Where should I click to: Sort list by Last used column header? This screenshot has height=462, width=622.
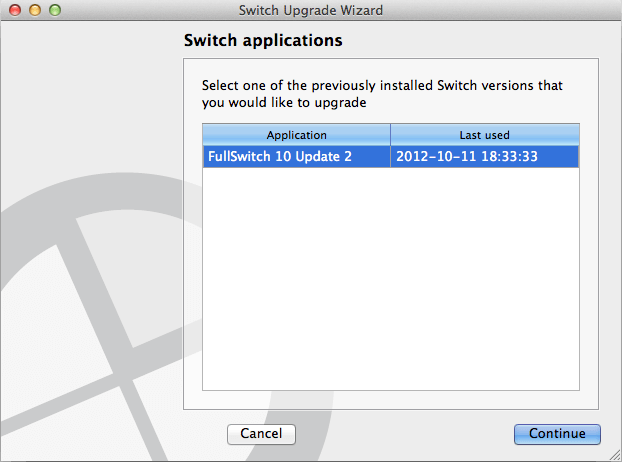[x=485, y=135]
